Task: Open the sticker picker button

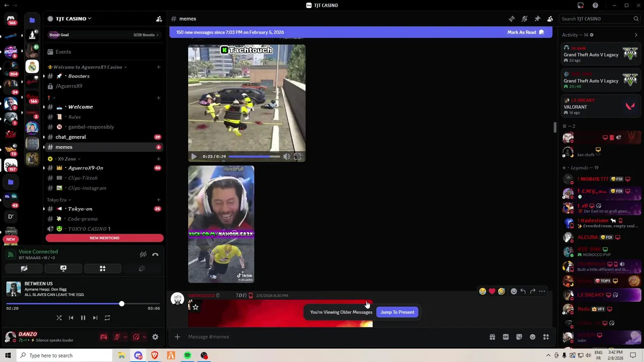Action: [x=519, y=337]
